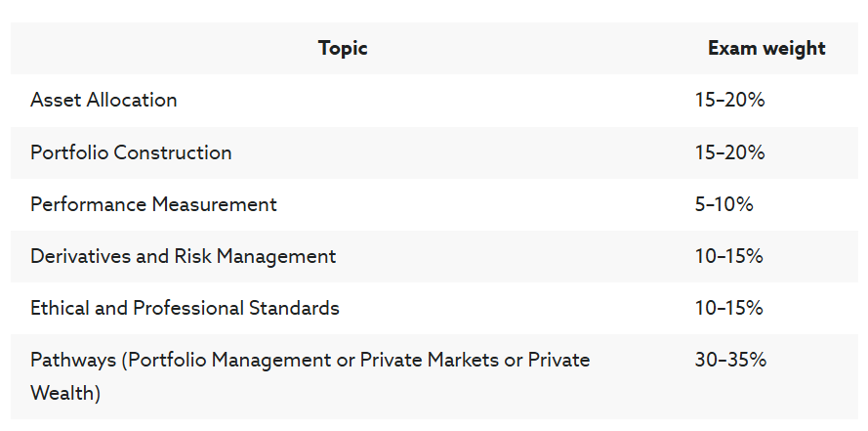Select the Portfolio Construction topic cell
The height and width of the screenshot is (431, 868).
click(x=131, y=152)
